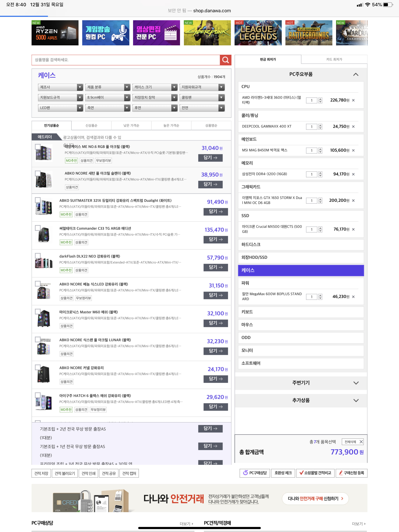Open the 지원파워규격 filter dropdown
This screenshot has height=532, width=399.
tap(202, 87)
